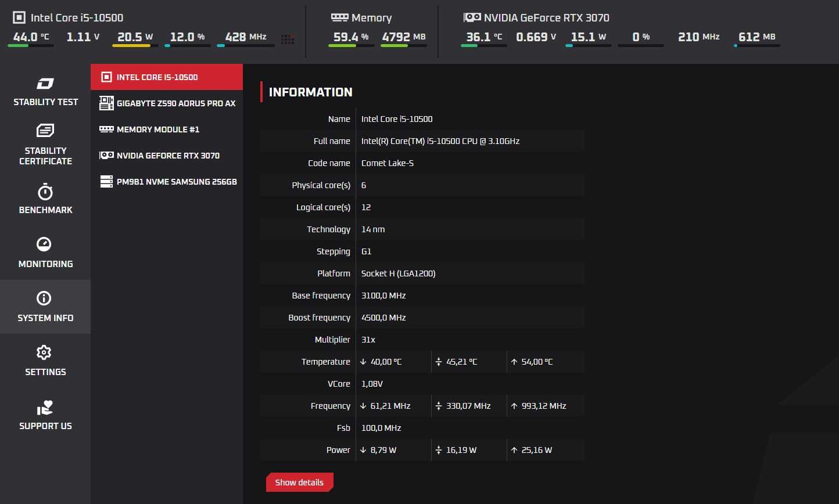The height and width of the screenshot is (504, 839).
Task: Click the CPU core grid dots icon
Action: [x=288, y=39]
